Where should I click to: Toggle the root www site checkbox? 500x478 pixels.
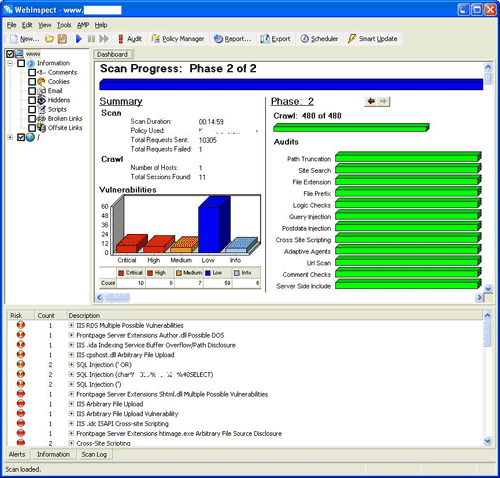click(10, 54)
